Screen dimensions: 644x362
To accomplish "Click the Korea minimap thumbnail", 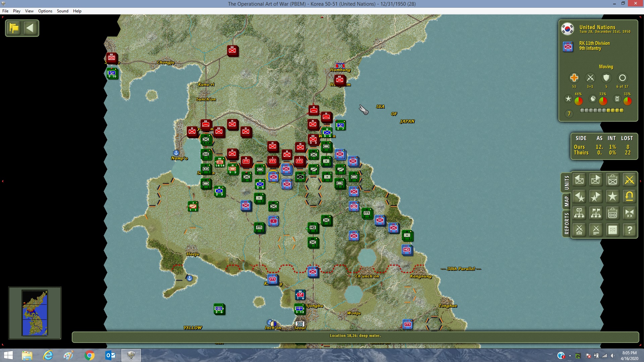I will click(35, 313).
